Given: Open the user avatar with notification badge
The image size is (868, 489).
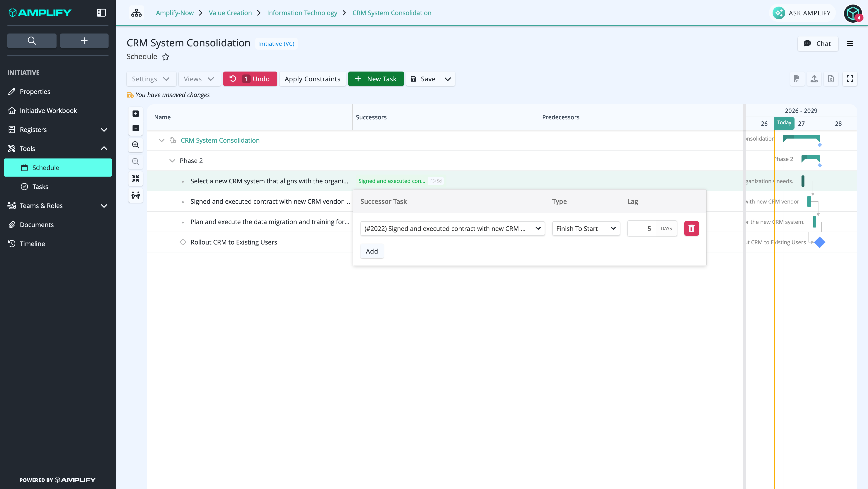Looking at the screenshot, I should click(x=853, y=13).
